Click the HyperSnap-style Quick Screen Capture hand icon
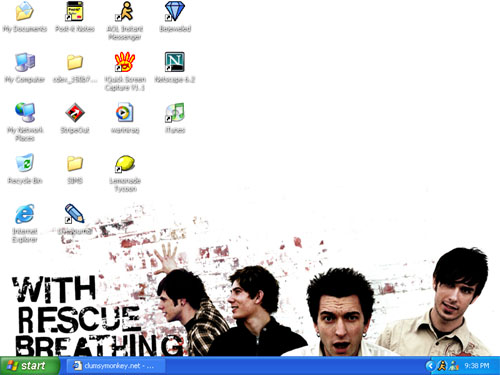The image size is (500, 375). point(124,62)
